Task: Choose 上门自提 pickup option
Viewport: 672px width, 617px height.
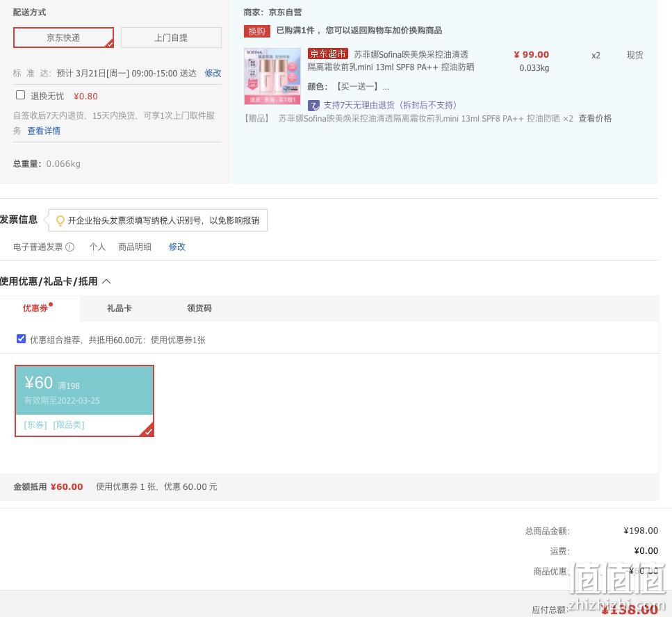Action: [171, 38]
